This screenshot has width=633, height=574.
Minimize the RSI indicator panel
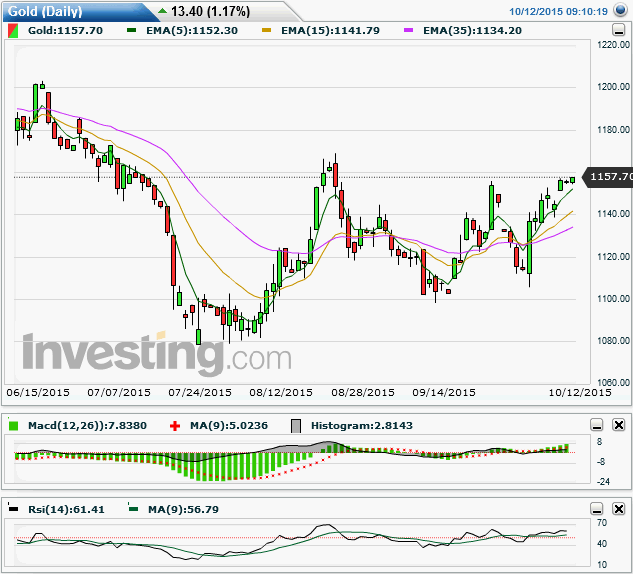[x=597, y=509]
